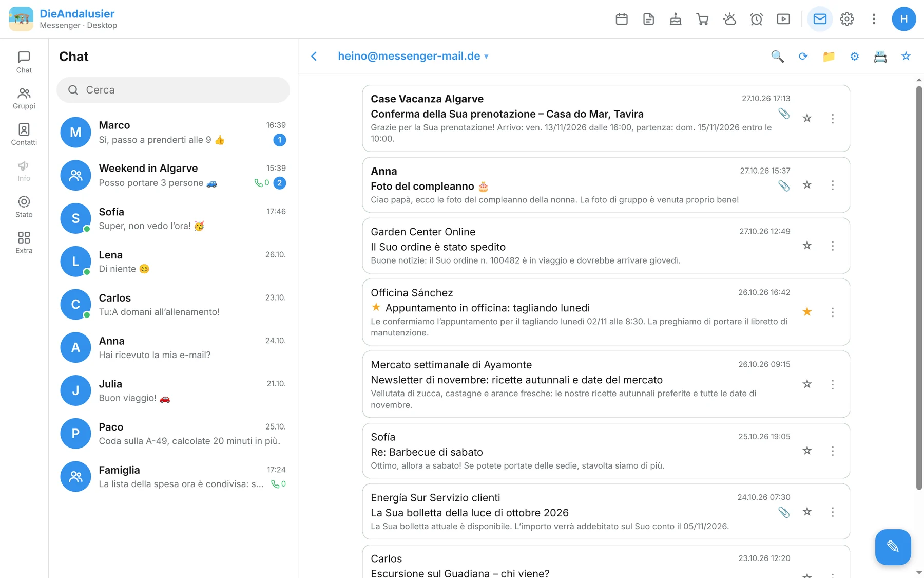Open the notes document icon

coord(649,19)
